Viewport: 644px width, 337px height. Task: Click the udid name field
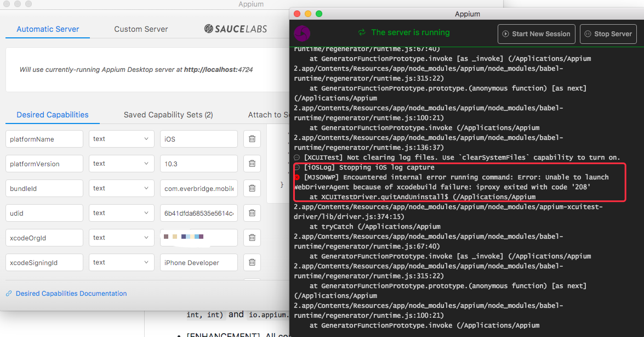click(x=44, y=213)
